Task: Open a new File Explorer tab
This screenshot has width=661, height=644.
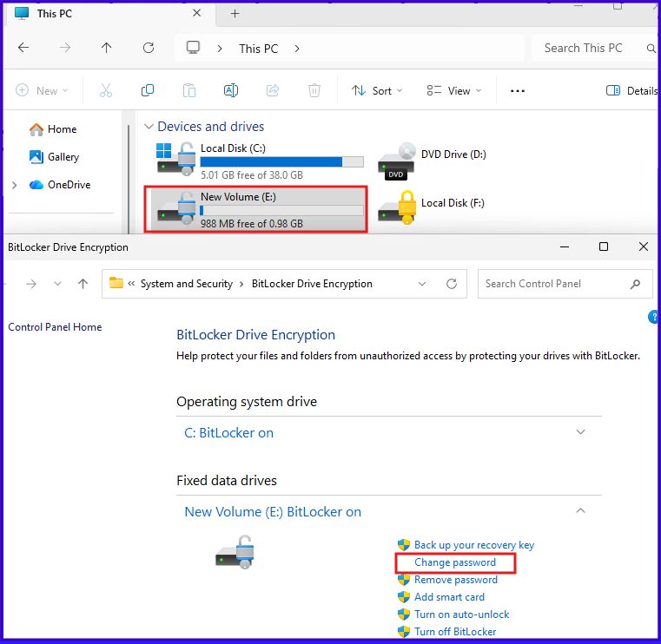Action: [x=235, y=13]
